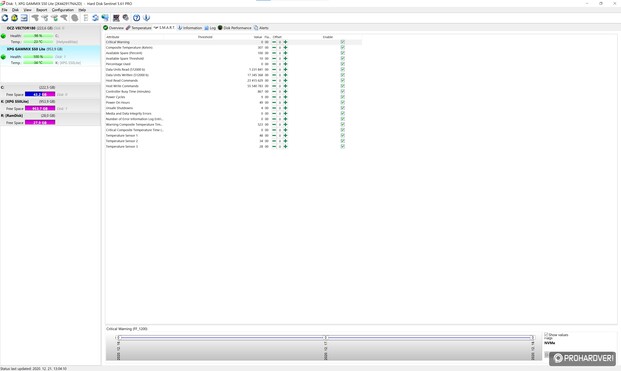Open the View menu
Screen dimensions: 621x371
[27, 10]
